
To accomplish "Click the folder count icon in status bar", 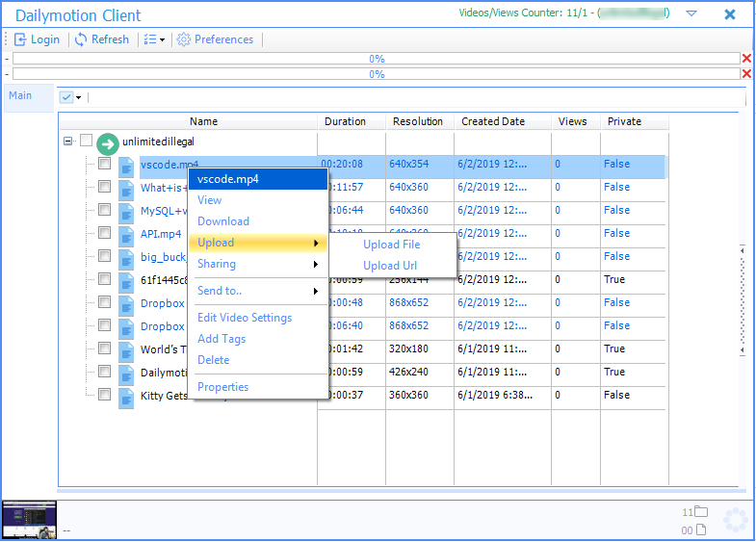I will point(701,511).
